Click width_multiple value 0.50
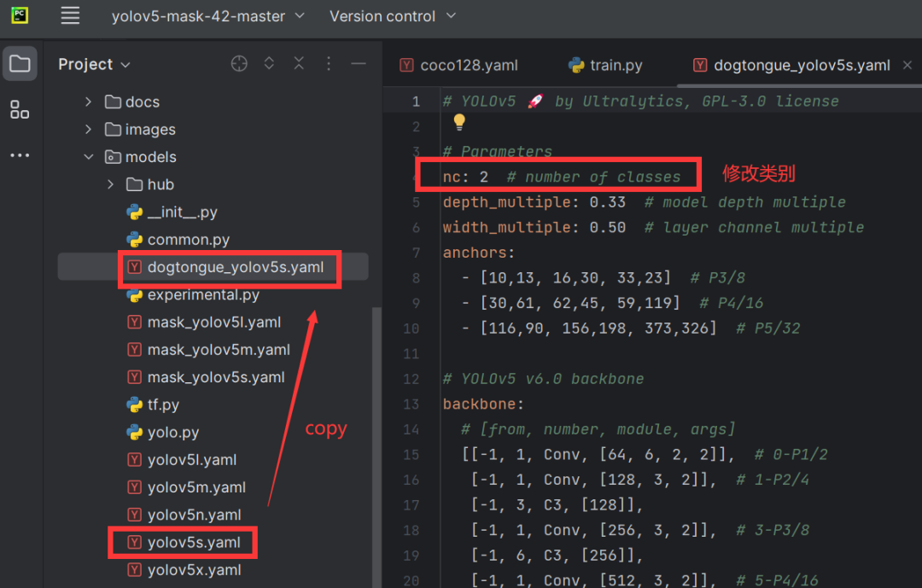 pyautogui.click(x=608, y=228)
